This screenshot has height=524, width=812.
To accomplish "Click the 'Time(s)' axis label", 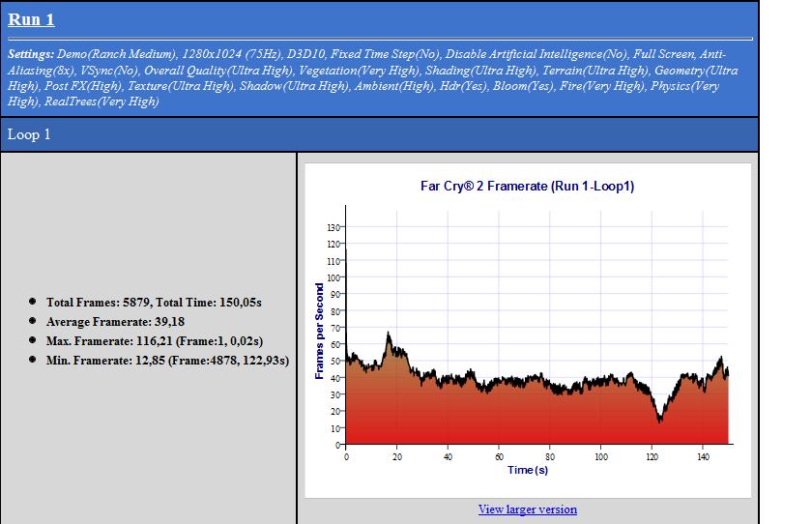I will pos(528,470).
